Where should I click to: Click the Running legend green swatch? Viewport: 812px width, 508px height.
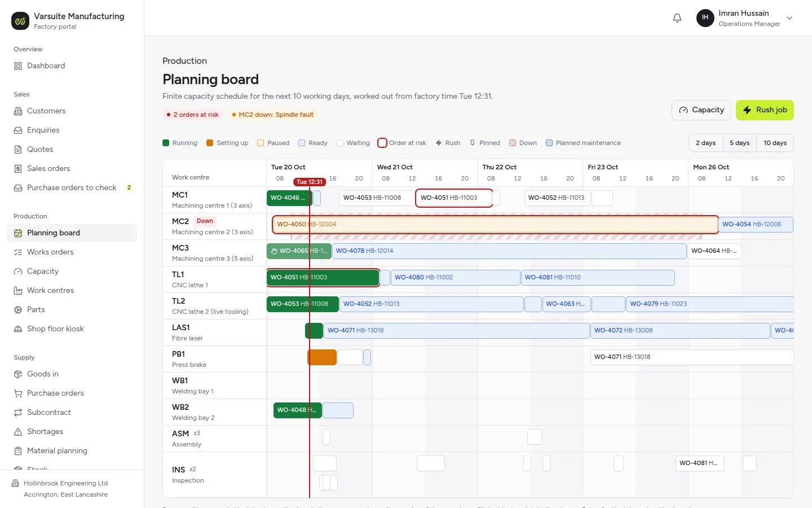[166, 143]
